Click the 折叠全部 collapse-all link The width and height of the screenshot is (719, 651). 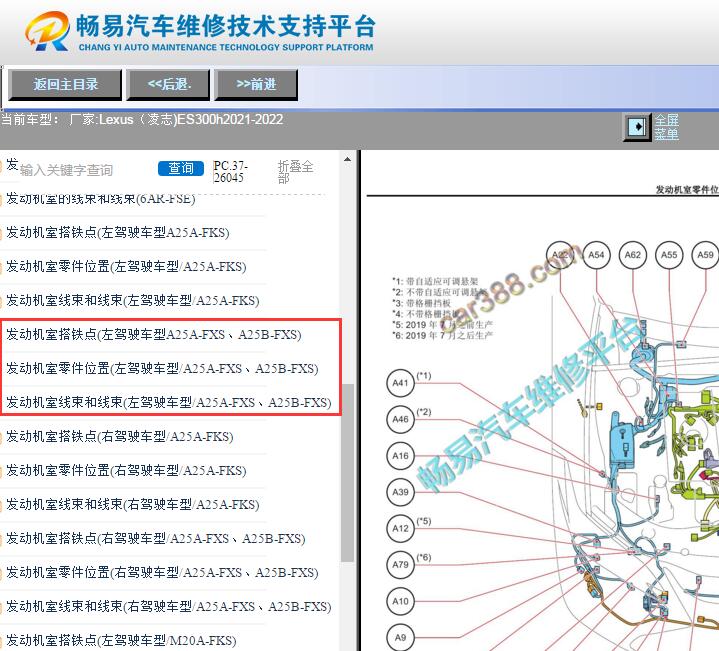coord(295,172)
